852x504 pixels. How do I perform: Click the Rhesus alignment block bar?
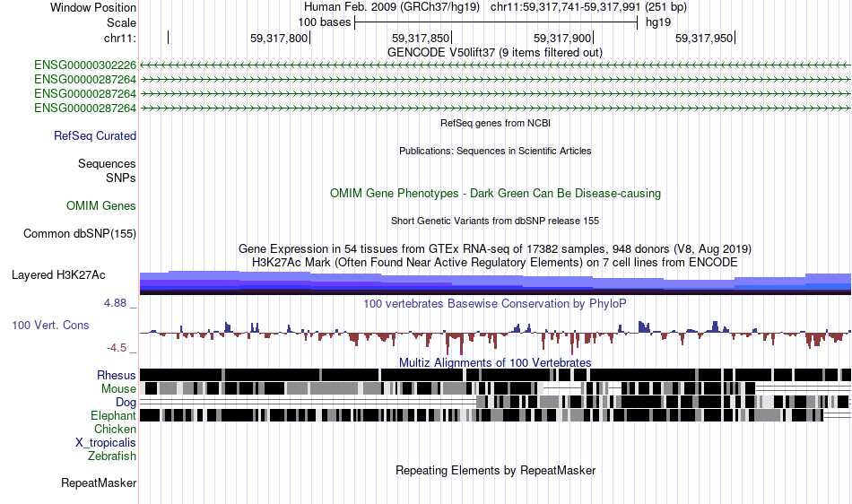(x=495, y=375)
